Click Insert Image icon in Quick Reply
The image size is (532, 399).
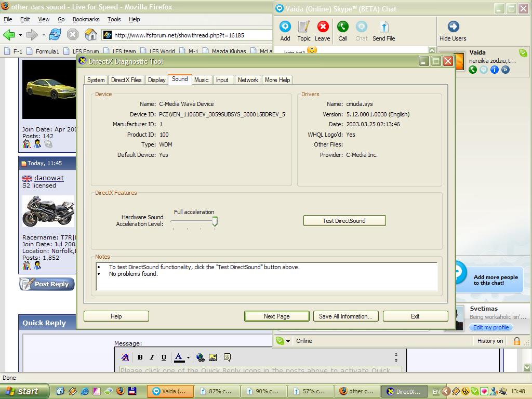click(212, 357)
